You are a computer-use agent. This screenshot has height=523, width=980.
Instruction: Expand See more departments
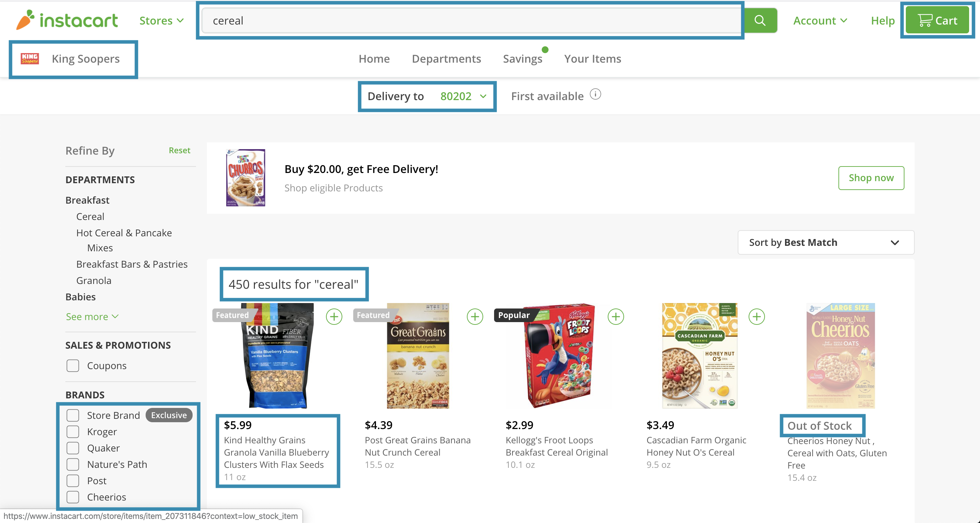92,317
